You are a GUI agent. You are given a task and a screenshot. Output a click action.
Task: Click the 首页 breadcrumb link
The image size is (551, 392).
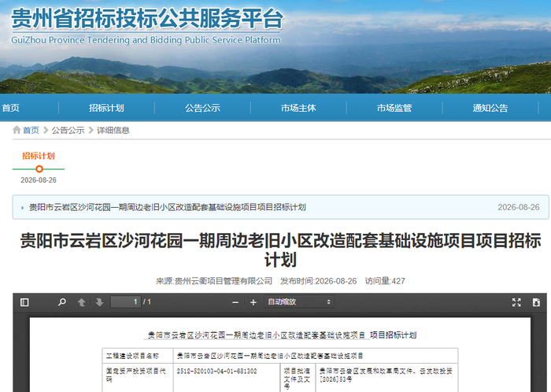click(31, 131)
